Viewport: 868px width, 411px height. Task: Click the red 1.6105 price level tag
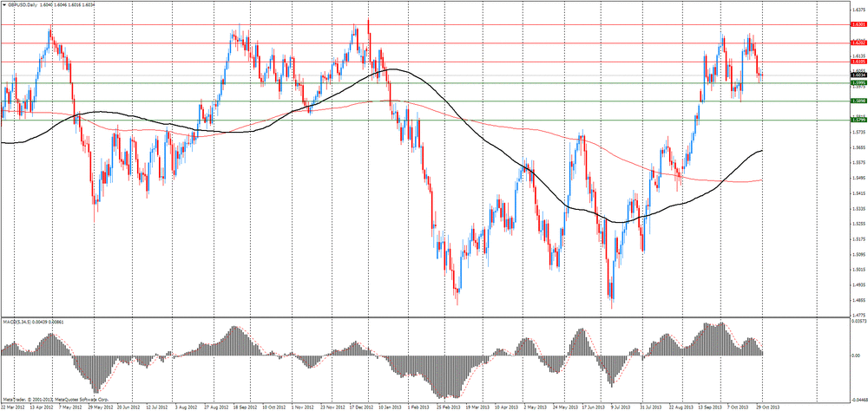pyautogui.click(x=859, y=62)
